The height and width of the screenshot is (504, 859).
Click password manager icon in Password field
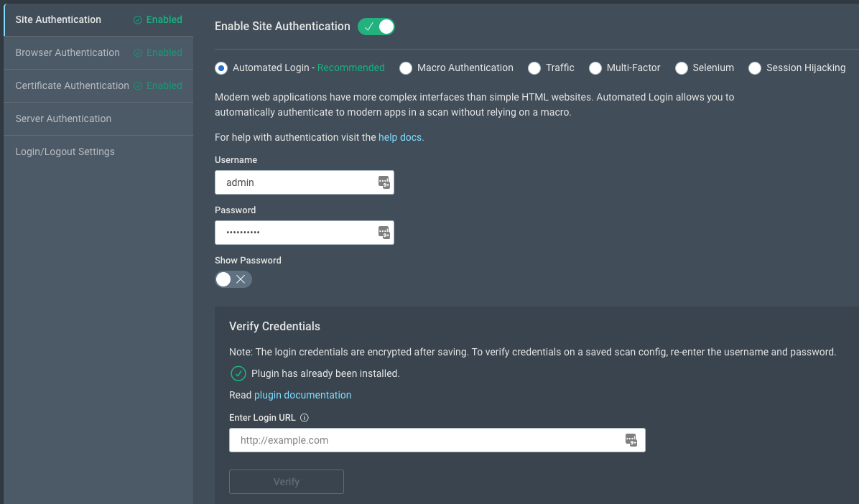384,232
